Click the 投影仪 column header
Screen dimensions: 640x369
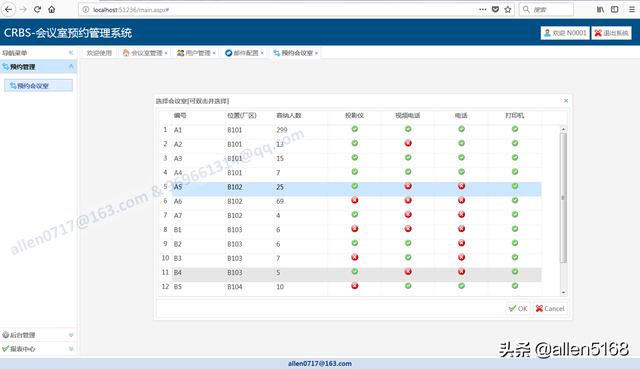pos(354,116)
